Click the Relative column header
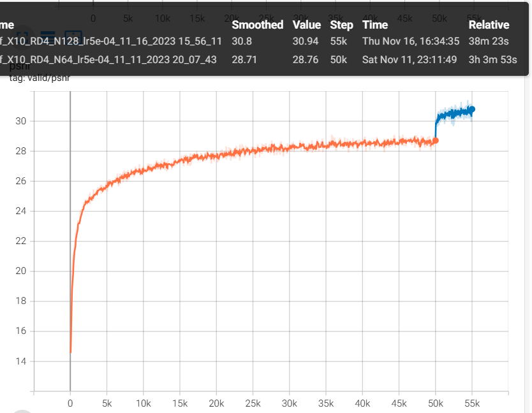This screenshot has height=413, width=532. tap(489, 25)
